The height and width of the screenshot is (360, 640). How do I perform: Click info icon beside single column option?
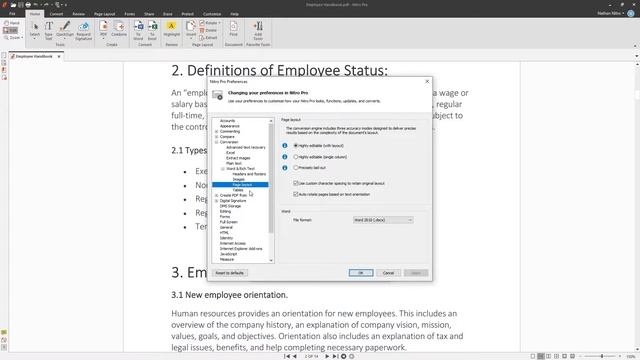click(x=285, y=157)
